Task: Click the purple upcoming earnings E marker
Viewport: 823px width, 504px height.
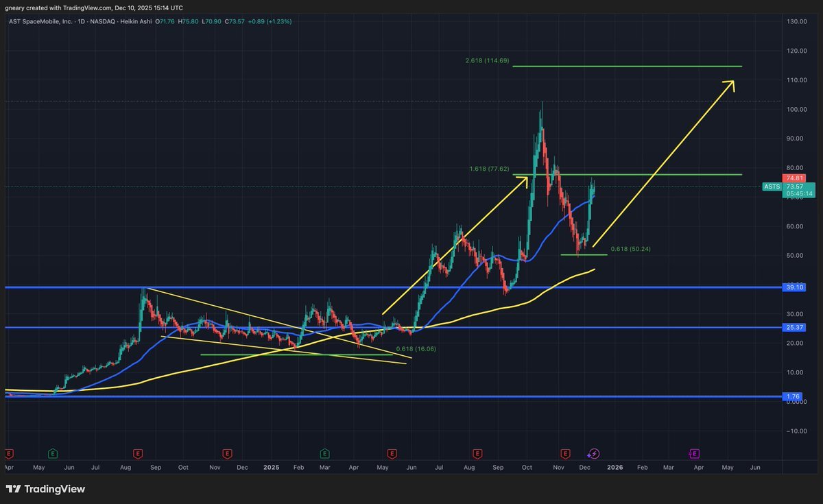Action: (x=694, y=453)
